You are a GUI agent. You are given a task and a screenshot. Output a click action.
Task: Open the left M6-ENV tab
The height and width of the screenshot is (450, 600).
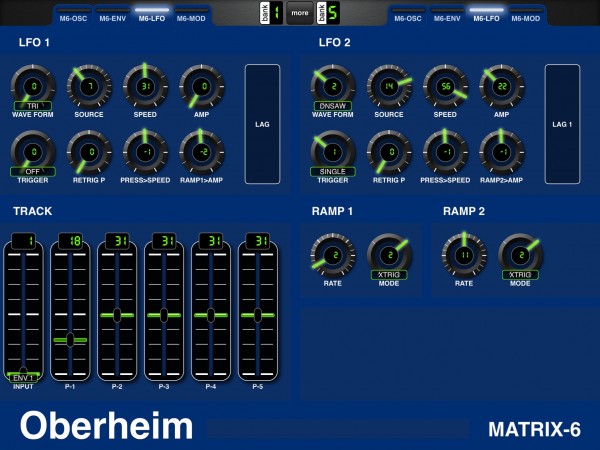(112, 15)
